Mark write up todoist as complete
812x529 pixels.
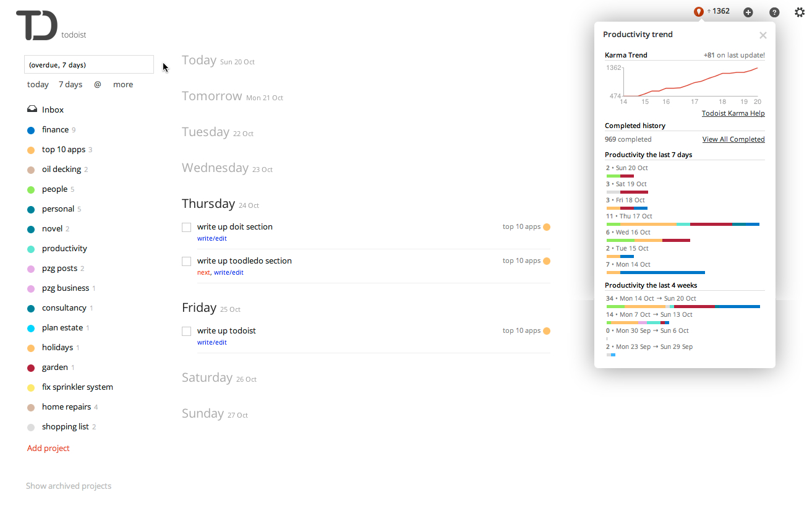(186, 331)
